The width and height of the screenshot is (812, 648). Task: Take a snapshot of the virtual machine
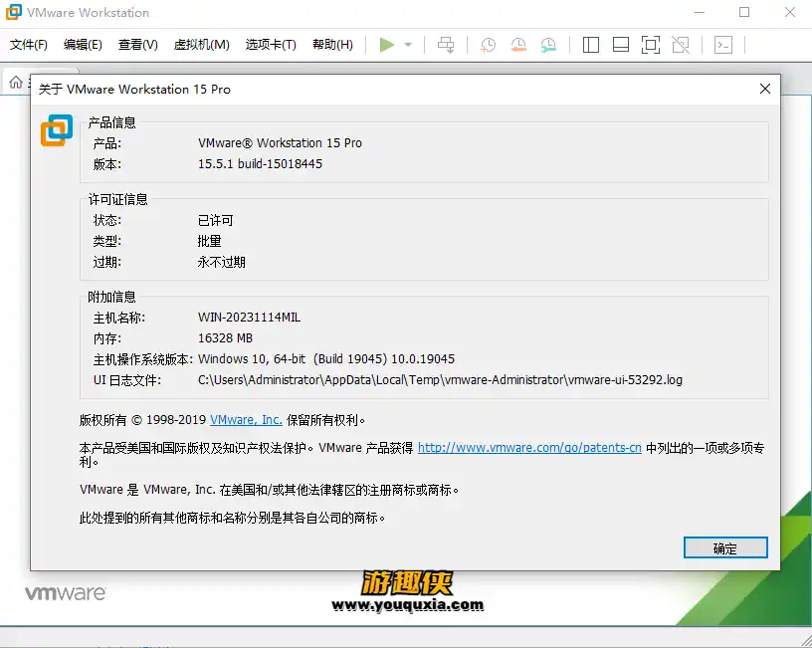(487, 45)
